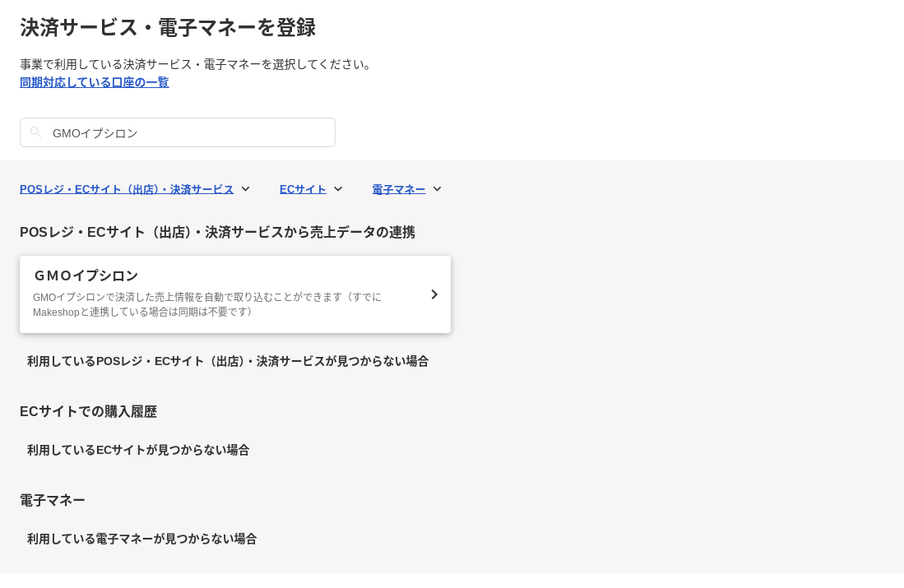Open 利用しているPOSレジ・ECサイト（出店）・決済サービスが見つからない場合

(x=228, y=362)
